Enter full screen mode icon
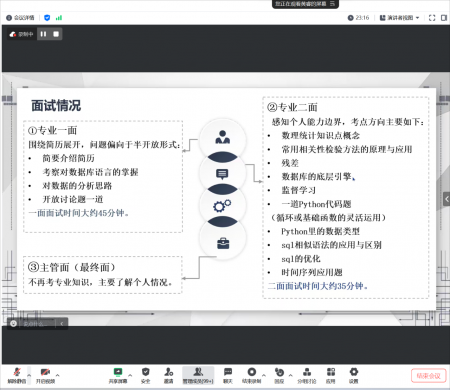This screenshot has width=450, height=390. point(432,18)
